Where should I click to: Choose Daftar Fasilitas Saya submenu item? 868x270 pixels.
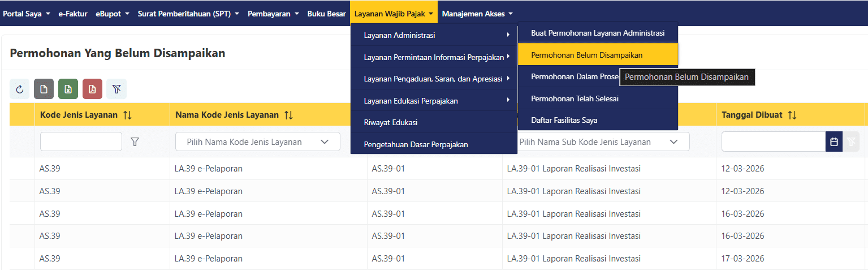click(x=598, y=120)
